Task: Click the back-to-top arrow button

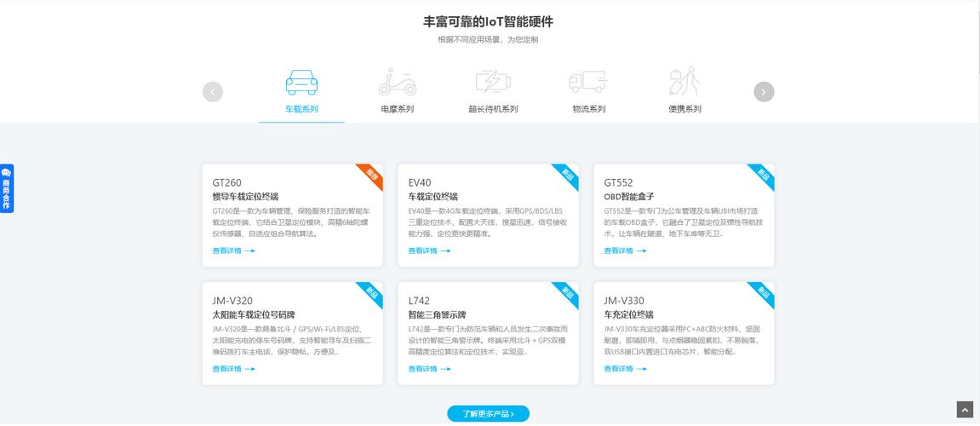Action: click(x=965, y=409)
